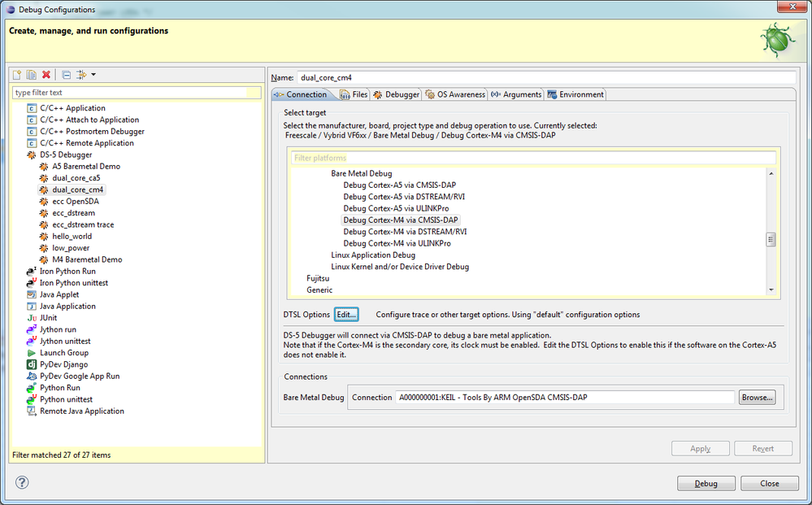Click icon beside C/C++ Remote Application
The image size is (812, 505).
[x=32, y=143]
